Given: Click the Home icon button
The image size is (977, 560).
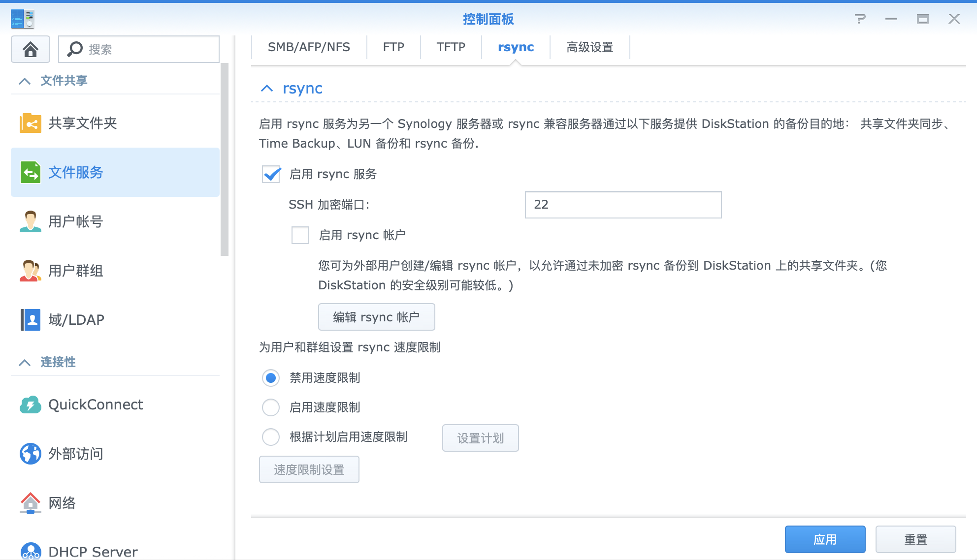Looking at the screenshot, I should (x=31, y=49).
